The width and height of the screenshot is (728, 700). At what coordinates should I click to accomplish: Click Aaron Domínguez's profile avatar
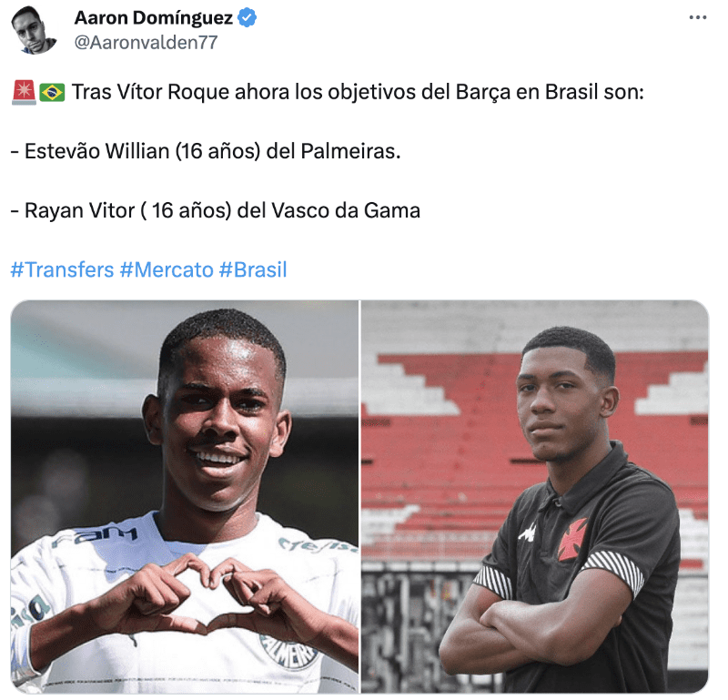[x=33, y=30]
